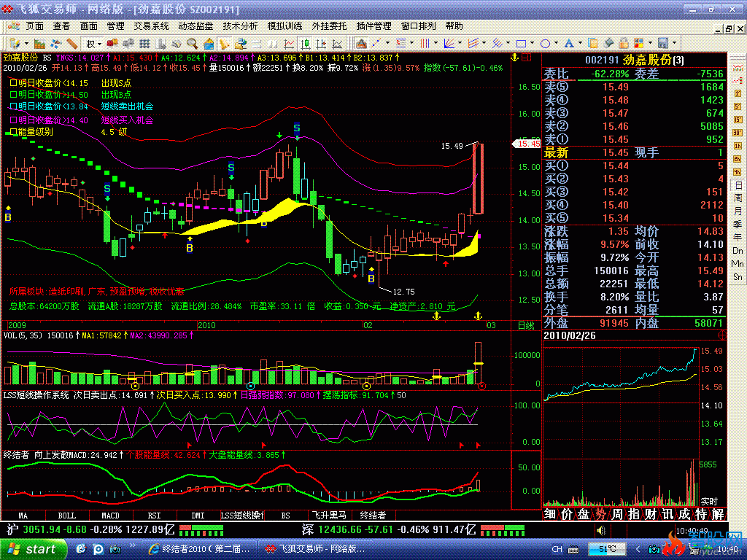Click the drawing toolbox toggle icon
This screenshot has width=747, height=560.
pos(362,44)
